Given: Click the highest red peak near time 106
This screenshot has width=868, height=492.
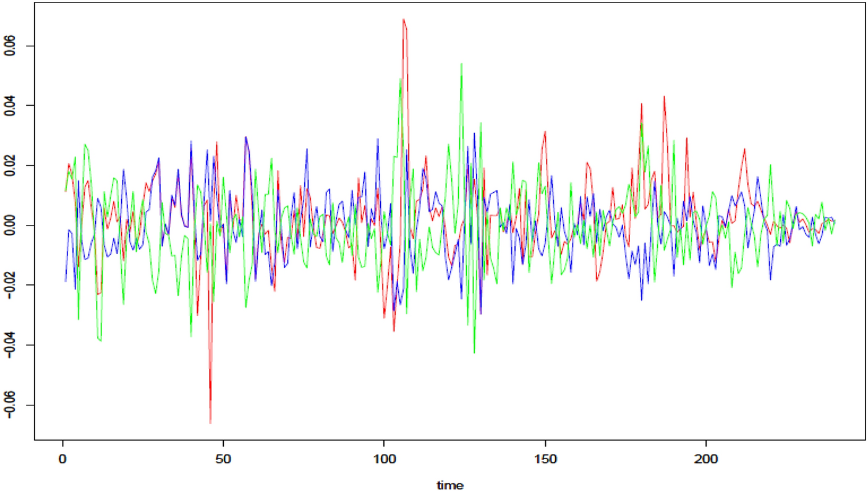Looking at the screenshot, I should click(x=403, y=19).
